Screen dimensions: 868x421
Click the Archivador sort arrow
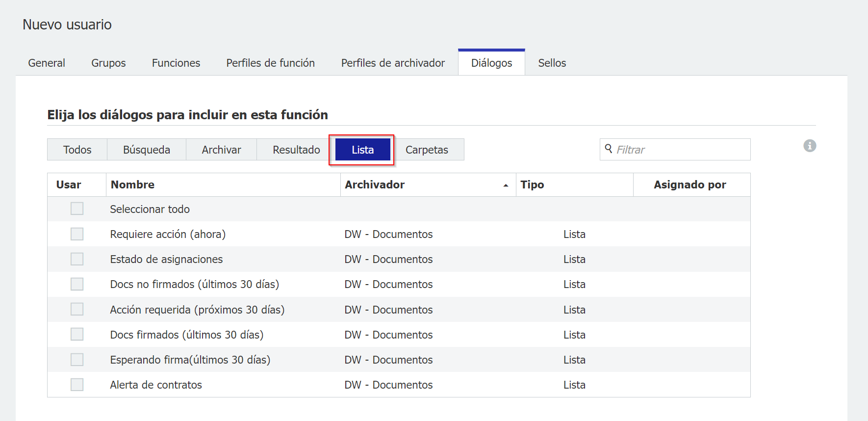(506, 185)
